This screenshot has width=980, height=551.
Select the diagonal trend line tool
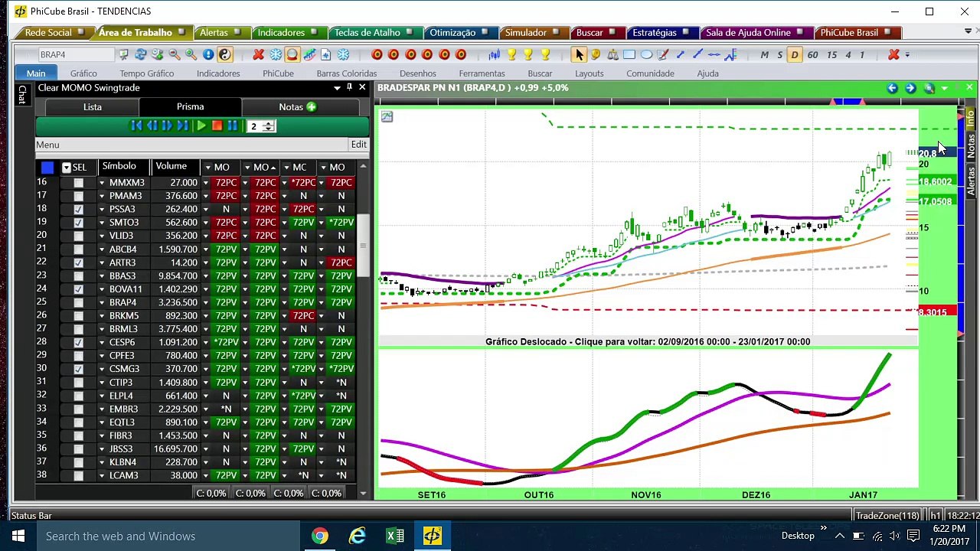coord(697,54)
